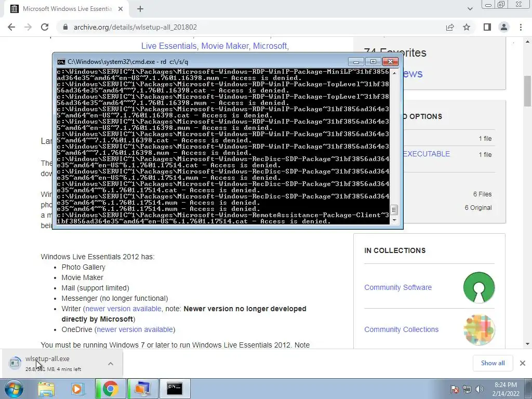Reload the archive.org page
Screen dimensions: 532x399
[x=45, y=27]
